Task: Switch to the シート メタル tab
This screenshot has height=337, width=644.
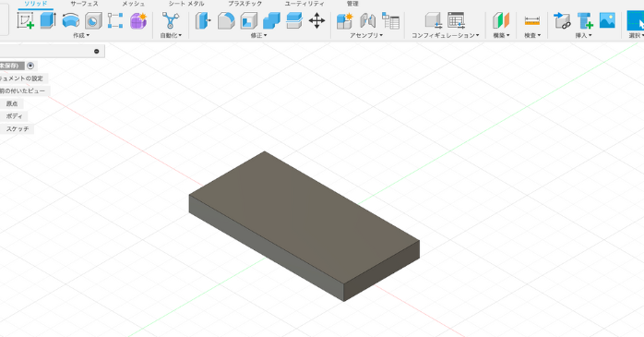Action: tap(186, 4)
